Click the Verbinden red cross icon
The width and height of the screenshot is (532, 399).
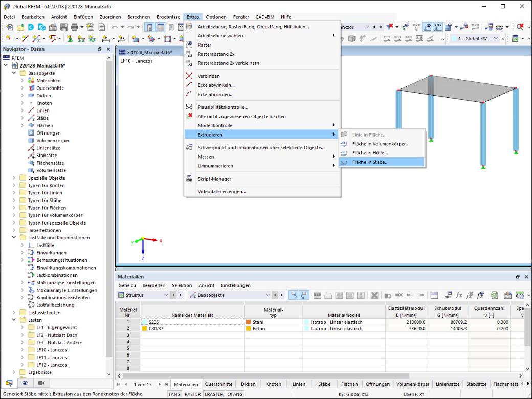(x=189, y=76)
